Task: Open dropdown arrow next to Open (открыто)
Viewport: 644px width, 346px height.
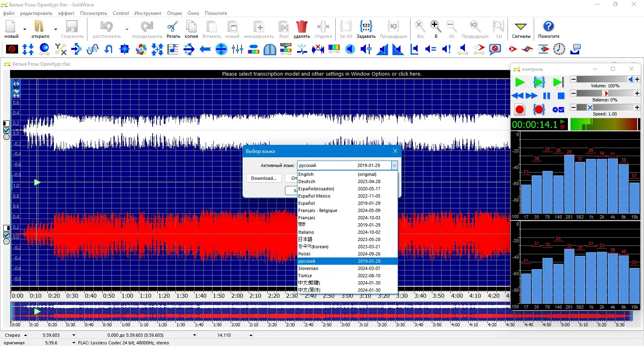Action: [x=56, y=29]
